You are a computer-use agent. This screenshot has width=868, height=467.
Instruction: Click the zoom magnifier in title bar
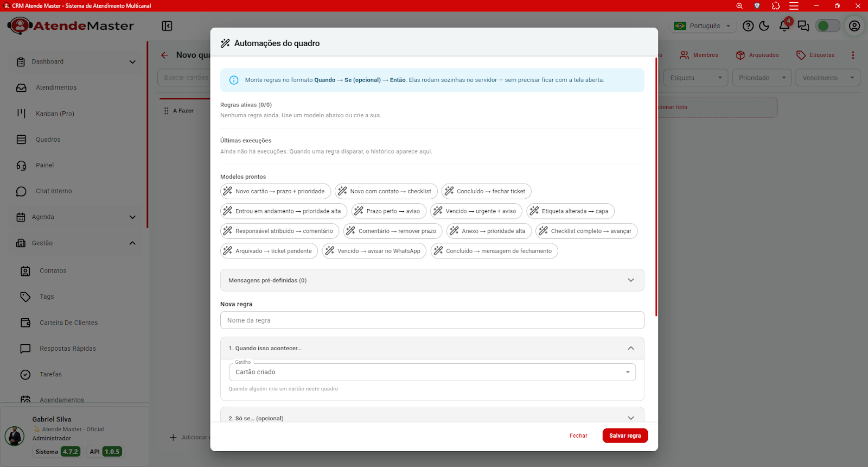pyautogui.click(x=739, y=6)
